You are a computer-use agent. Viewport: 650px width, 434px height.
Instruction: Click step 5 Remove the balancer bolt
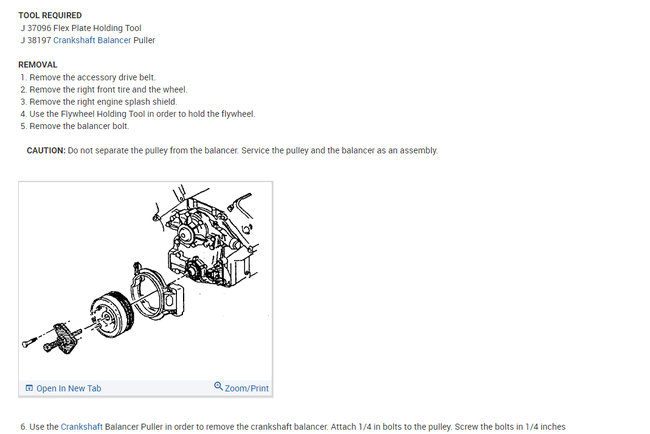pos(75,126)
